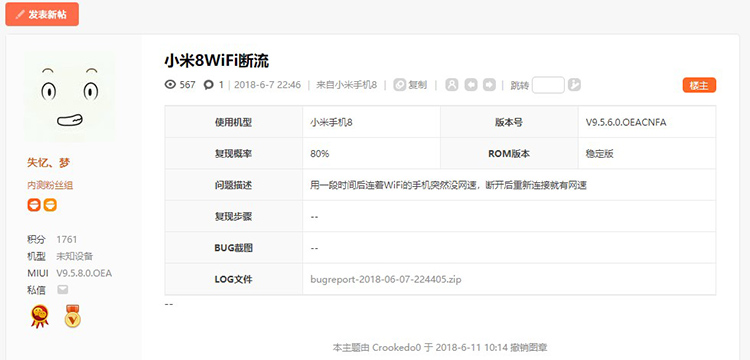Click the red ribbon medal icon

pyautogui.click(x=40, y=316)
